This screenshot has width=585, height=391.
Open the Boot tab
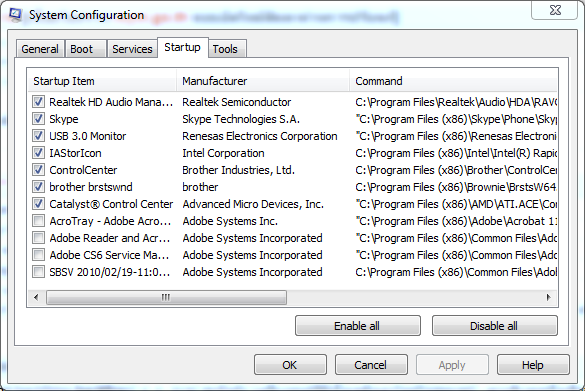click(x=86, y=49)
